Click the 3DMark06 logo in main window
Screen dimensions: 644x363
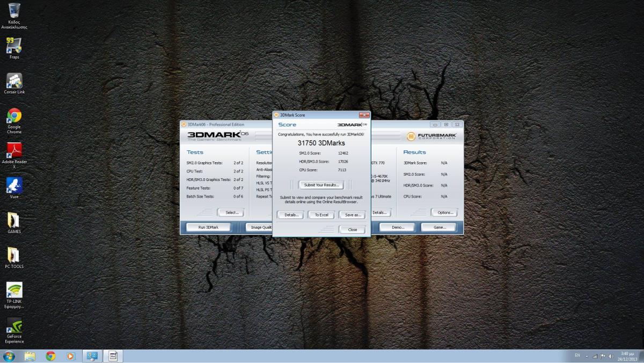218,136
